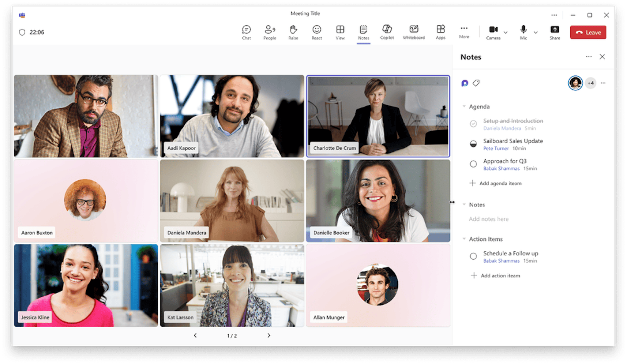Click the 1 / 2 page indicator
The image size is (627, 364).
(x=232, y=336)
